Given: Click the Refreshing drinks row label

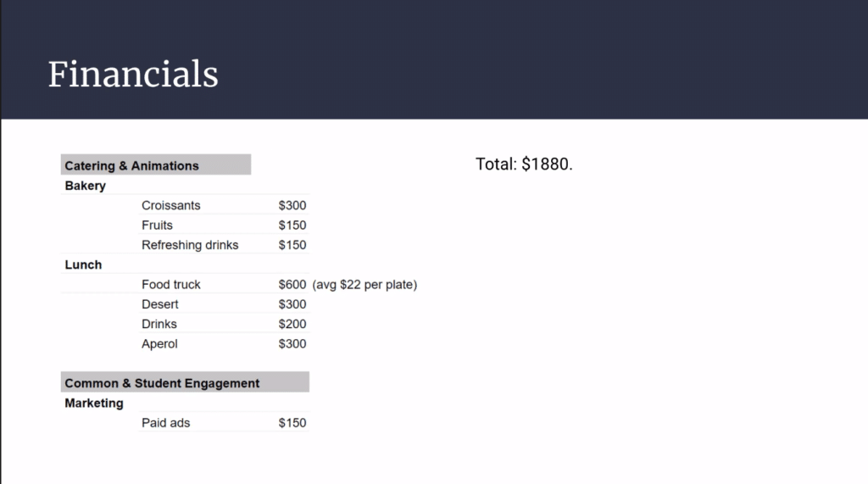Looking at the screenshot, I should [190, 245].
